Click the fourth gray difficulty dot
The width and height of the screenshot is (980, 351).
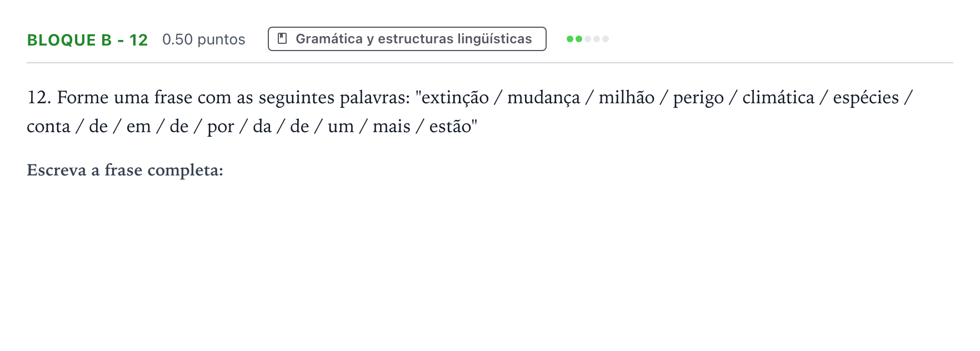[596, 39]
